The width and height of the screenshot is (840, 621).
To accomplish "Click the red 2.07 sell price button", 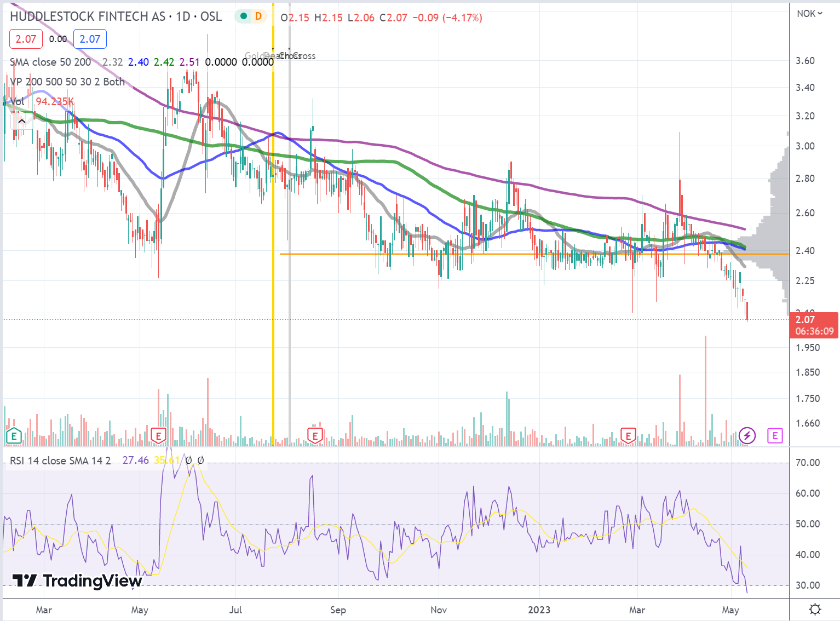I will tap(26, 39).
